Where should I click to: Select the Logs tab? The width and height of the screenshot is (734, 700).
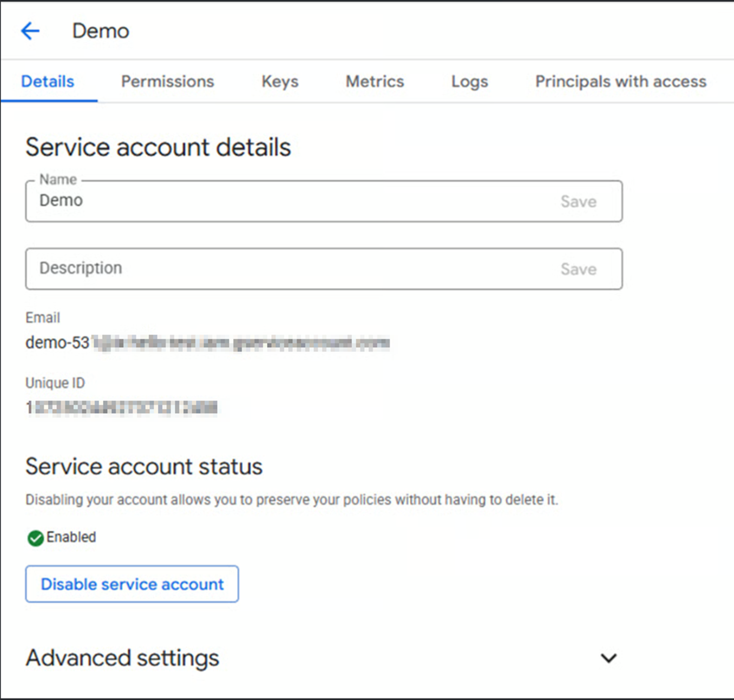(469, 82)
